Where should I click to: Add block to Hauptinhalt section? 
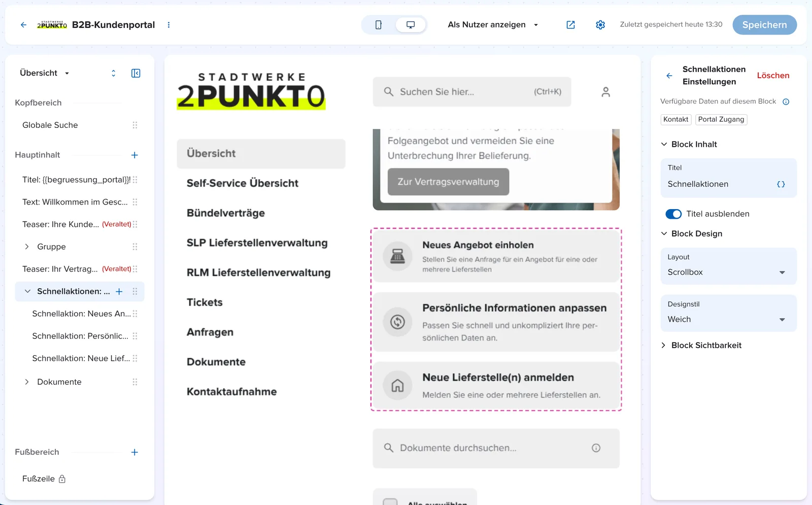(134, 155)
